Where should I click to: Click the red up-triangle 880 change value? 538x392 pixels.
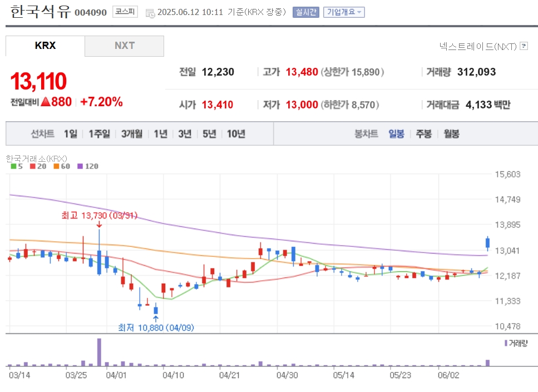pyautogui.click(x=56, y=102)
